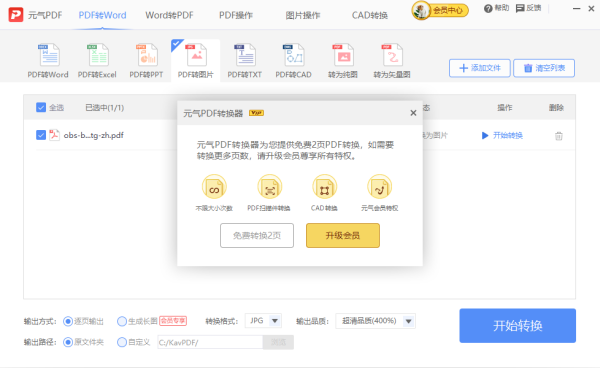Click the obs-b...tg-zh.pdf file name
This screenshot has height=368, width=600.
tap(94, 135)
